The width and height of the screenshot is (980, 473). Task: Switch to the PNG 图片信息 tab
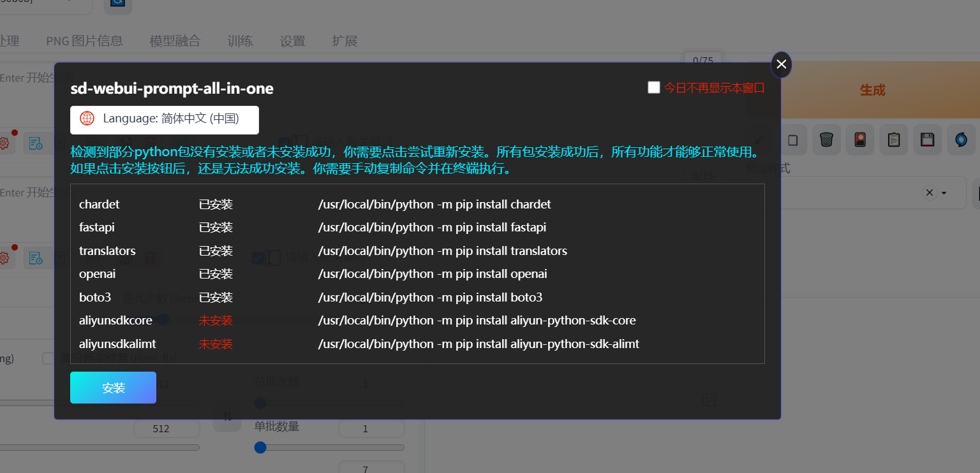tap(84, 41)
